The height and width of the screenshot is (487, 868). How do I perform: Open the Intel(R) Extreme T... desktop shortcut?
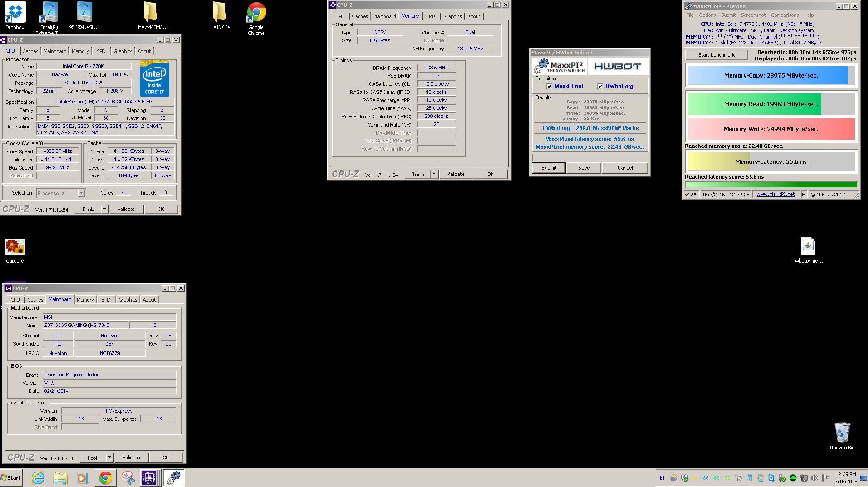tap(49, 18)
